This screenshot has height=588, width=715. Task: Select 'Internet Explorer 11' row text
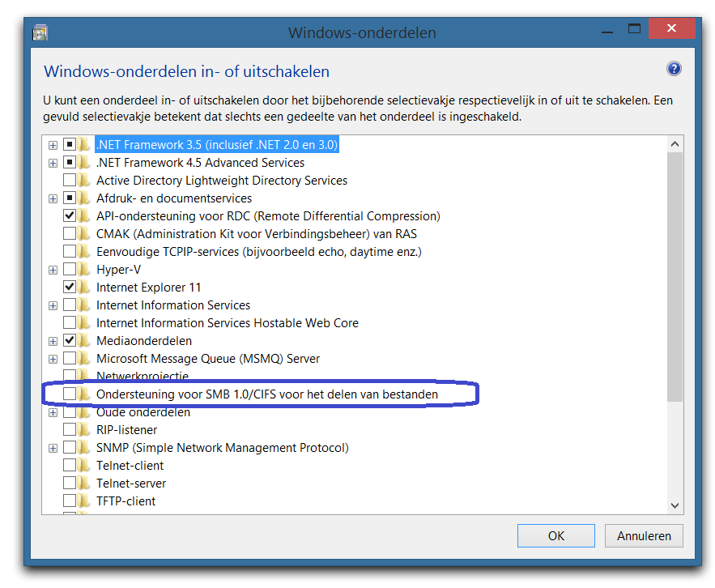[x=149, y=288]
